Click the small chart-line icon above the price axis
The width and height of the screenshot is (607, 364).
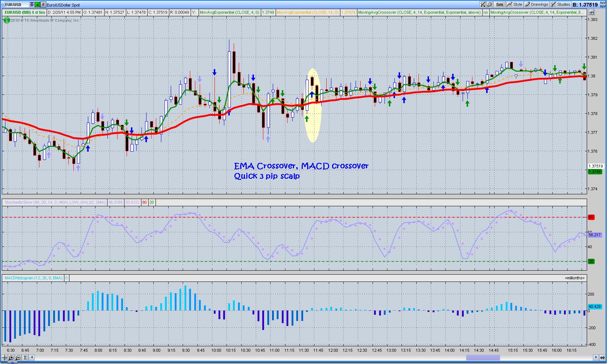pyautogui.click(x=591, y=12)
